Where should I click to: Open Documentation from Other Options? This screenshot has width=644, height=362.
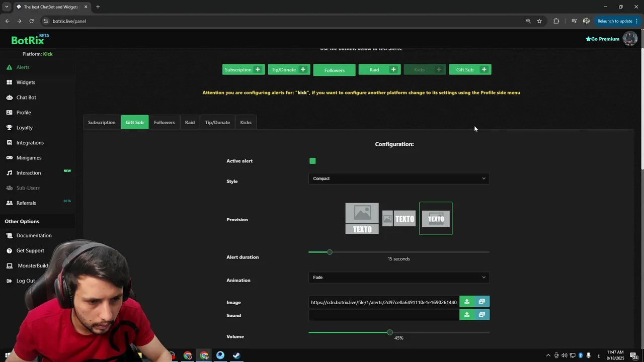34,236
